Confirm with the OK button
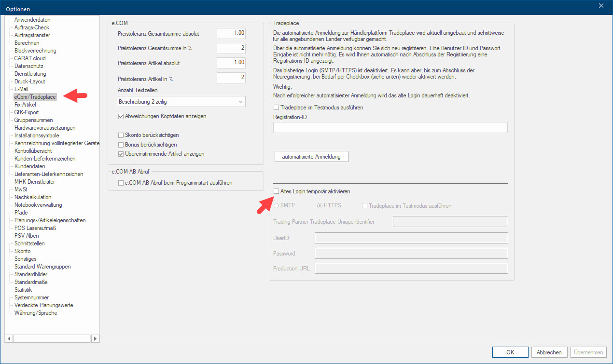Image resolution: width=613 pixels, height=364 pixels. (510, 352)
